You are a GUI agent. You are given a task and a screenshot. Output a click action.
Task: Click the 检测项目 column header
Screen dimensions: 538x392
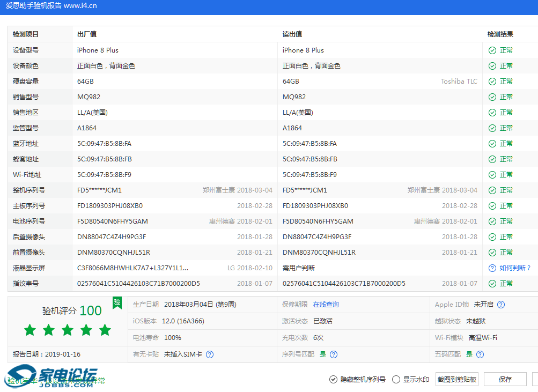point(26,34)
